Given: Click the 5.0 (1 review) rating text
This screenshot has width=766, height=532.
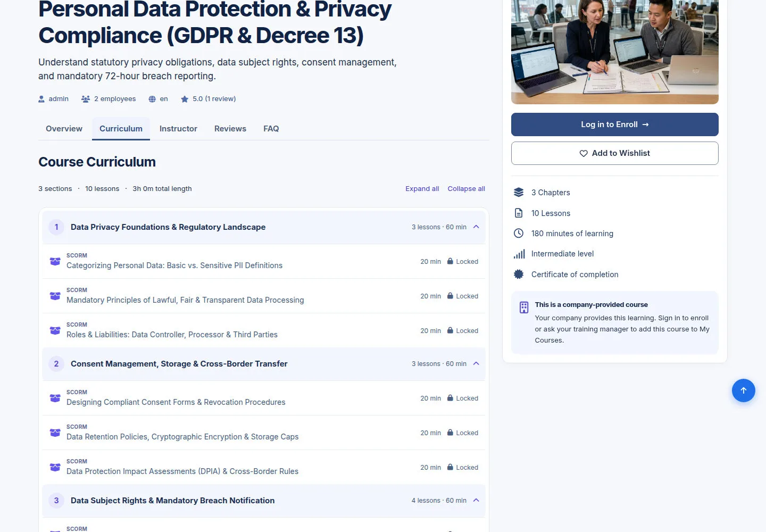Looking at the screenshot, I should click(214, 99).
